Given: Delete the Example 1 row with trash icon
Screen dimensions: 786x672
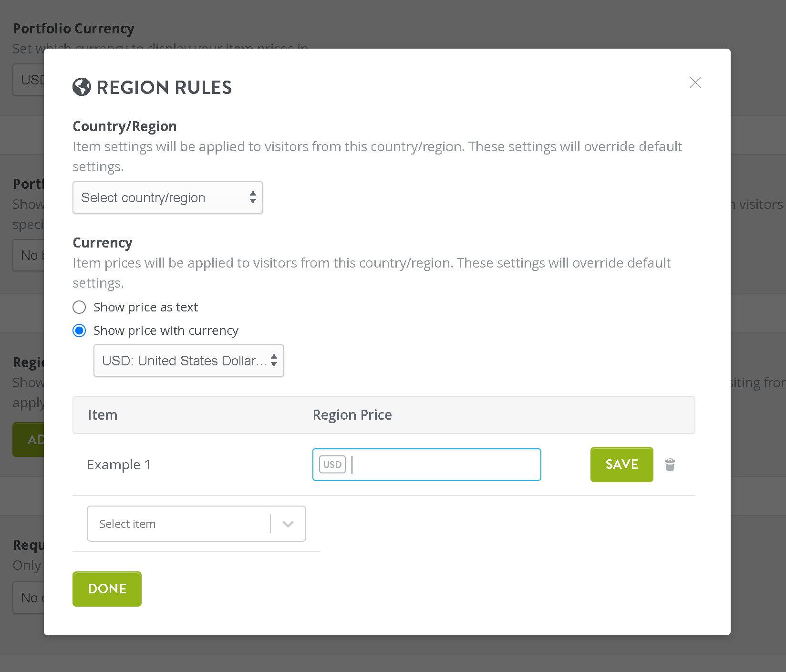Looking at the screenshot, I should click(670, 465).
